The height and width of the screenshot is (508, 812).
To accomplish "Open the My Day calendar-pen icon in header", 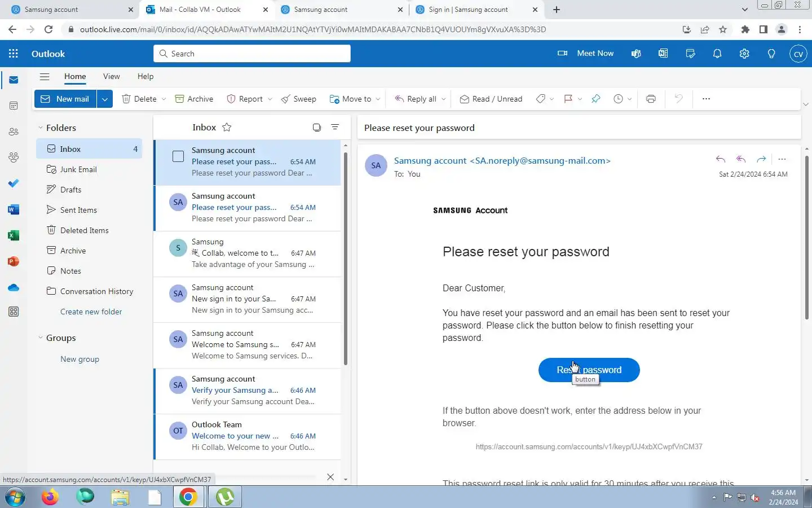I will click(x=690, y=54).
